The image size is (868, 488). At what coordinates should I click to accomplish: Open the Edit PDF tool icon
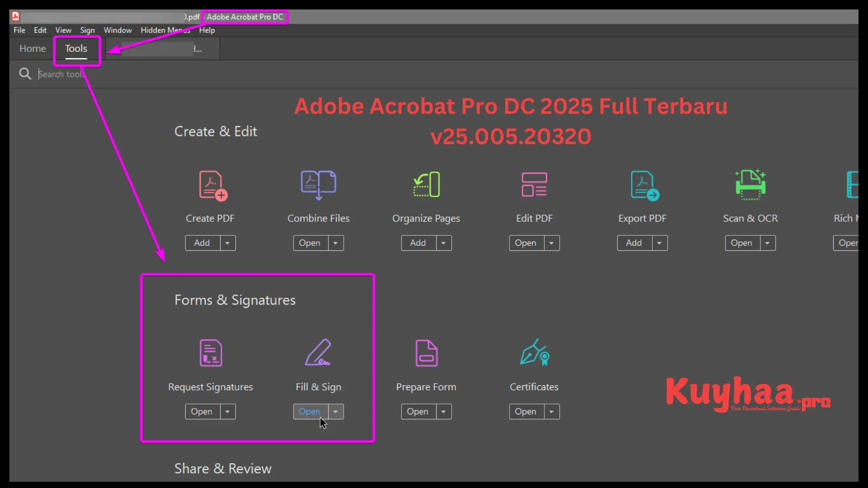534,185
